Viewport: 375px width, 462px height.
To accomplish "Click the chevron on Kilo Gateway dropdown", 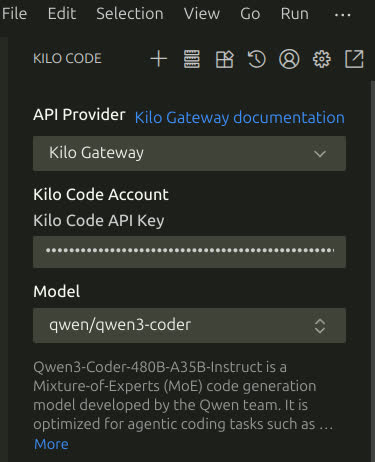I will point(320,154).
